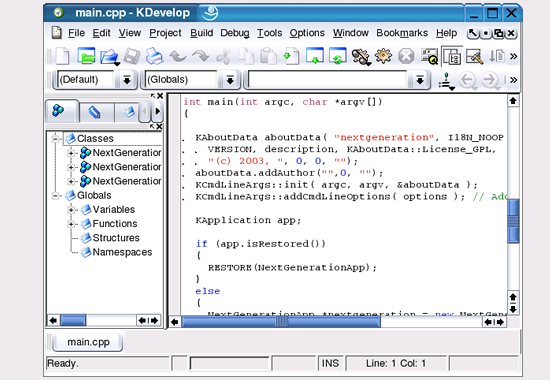Click the declaration/definition switch icon
The image size is (550, 380).
[x=447, y=81]
